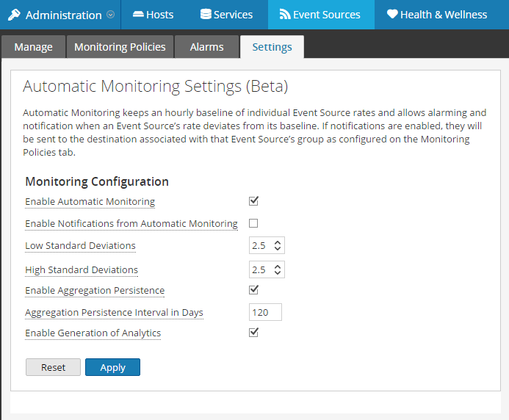Click the Reset button
Image resolution: width=509 pixels, height=420 pixels.
coord(53,367)
